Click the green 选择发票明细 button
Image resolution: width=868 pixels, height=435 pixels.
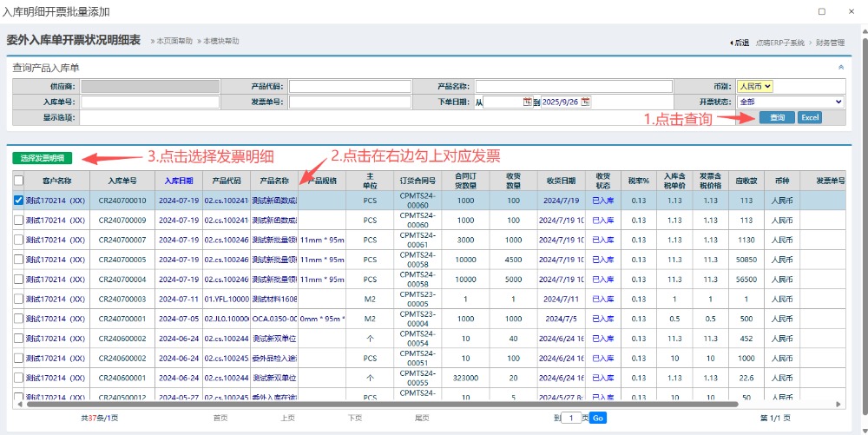[43, 158]
